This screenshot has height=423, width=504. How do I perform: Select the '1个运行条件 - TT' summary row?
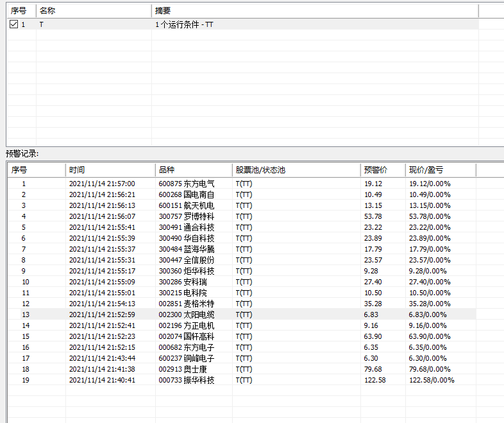242,24
